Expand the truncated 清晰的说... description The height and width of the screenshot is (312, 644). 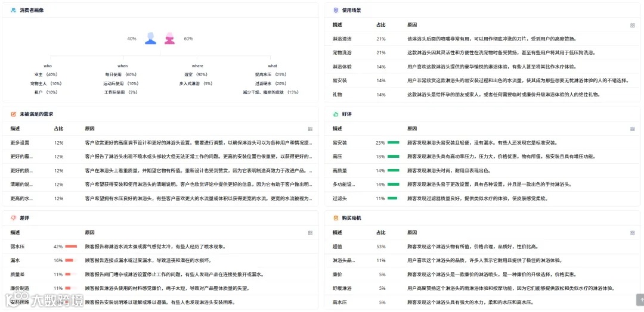click(22, 185)
